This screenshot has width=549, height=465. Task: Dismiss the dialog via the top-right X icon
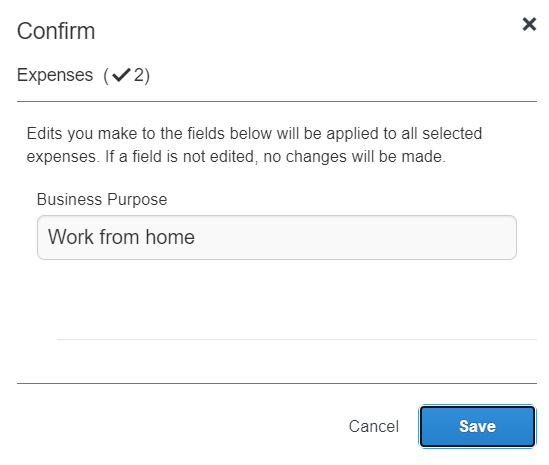[529, 24]
